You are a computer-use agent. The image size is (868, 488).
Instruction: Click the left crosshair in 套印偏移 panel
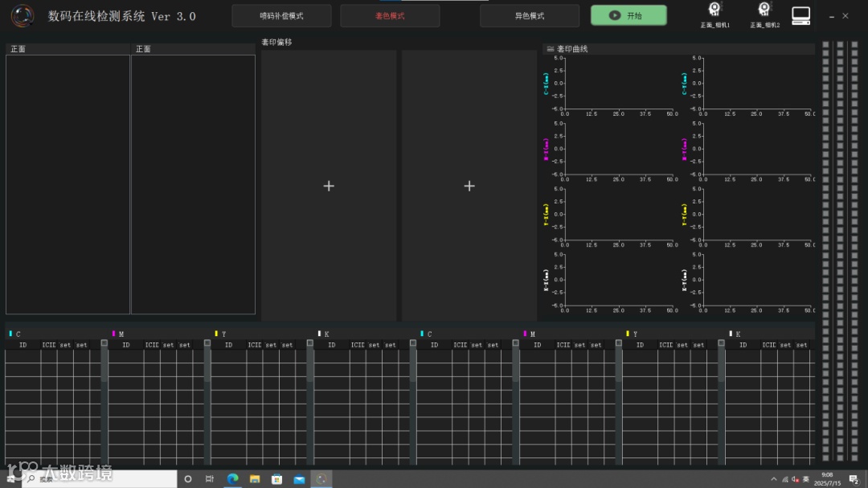tap(329, 187)
